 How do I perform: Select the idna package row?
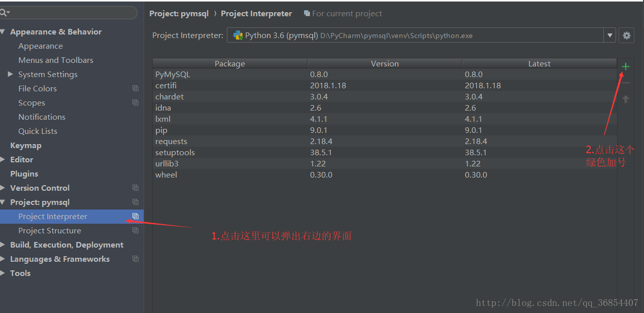point(385,108)
